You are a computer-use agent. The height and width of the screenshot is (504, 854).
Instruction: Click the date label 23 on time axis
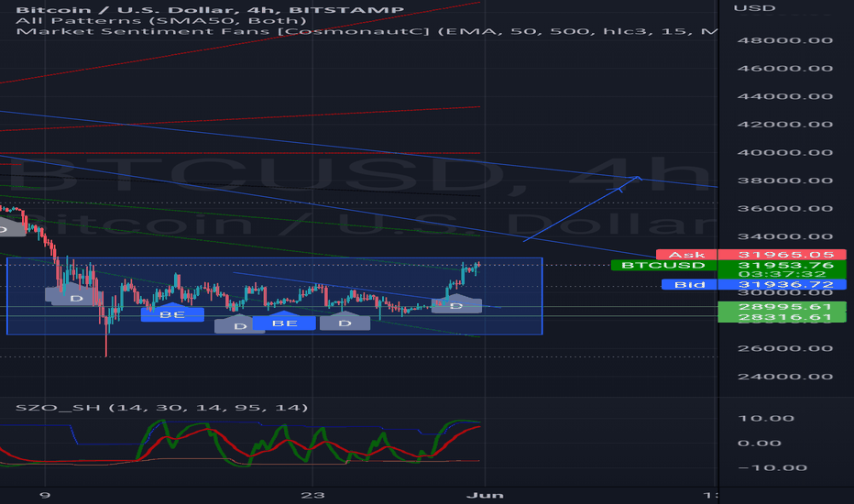click(312, 495)
